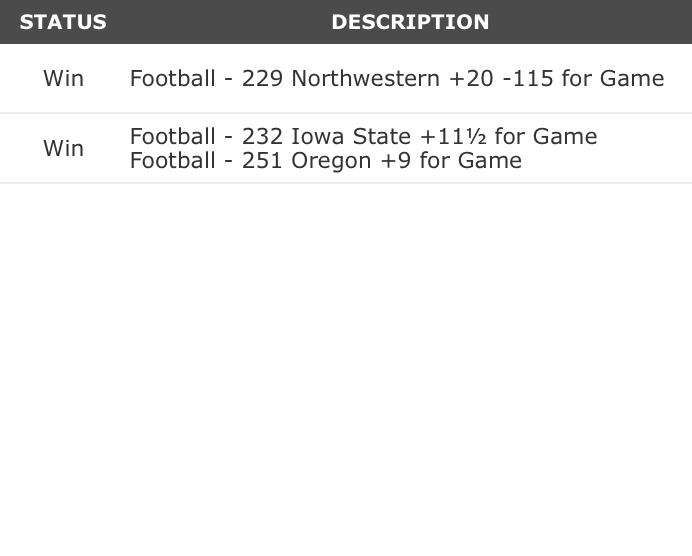Click the Oregon +9 bet line
The width and height of the screenshot is (692, 556).
coord(325,160)
